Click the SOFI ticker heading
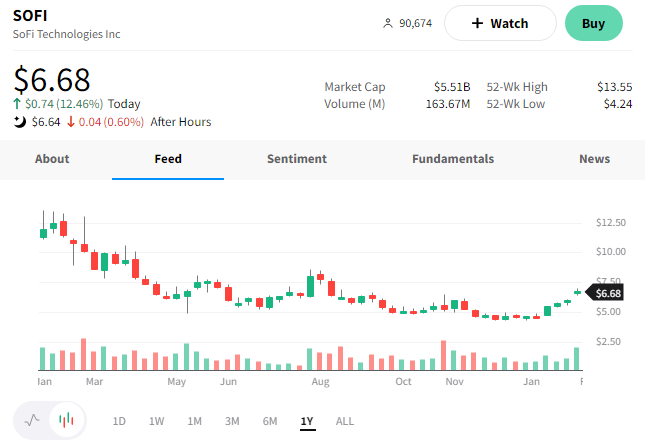The width and height of the screenshot is (645, 445). pyautogui.click(x=30, y=16)
